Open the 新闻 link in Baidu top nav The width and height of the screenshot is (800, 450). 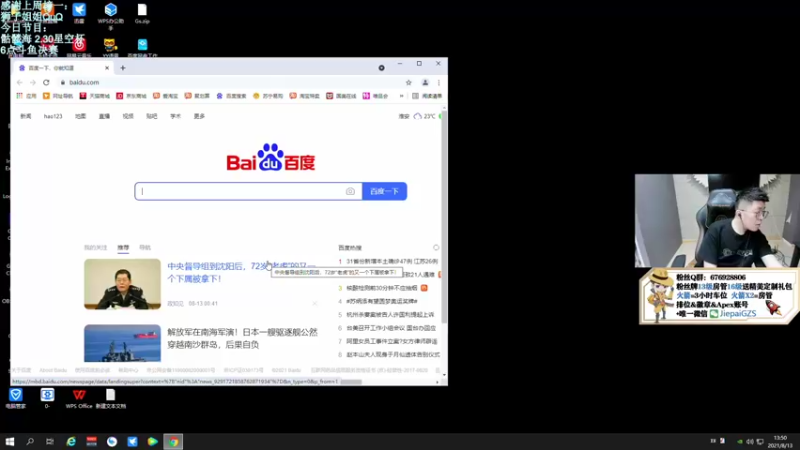tap(26, 116)
